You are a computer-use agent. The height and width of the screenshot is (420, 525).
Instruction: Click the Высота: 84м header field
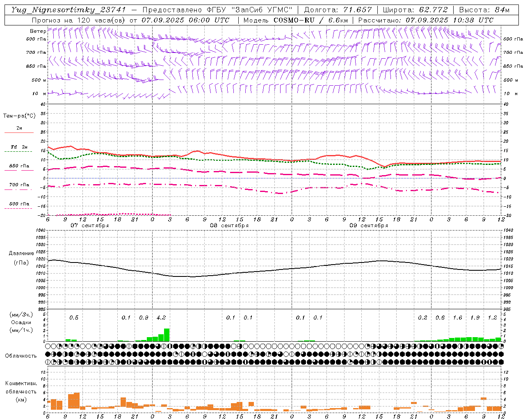tap(484, 10)
